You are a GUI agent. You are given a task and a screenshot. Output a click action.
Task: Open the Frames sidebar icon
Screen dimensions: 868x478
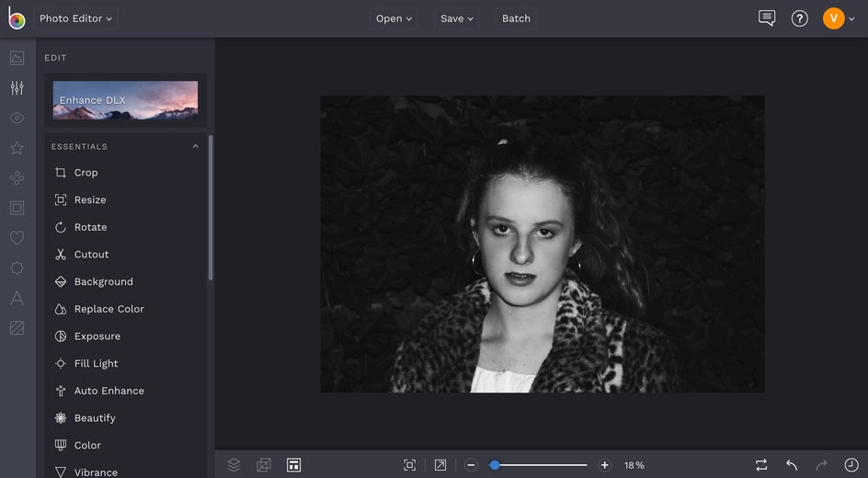pos(17,208)
